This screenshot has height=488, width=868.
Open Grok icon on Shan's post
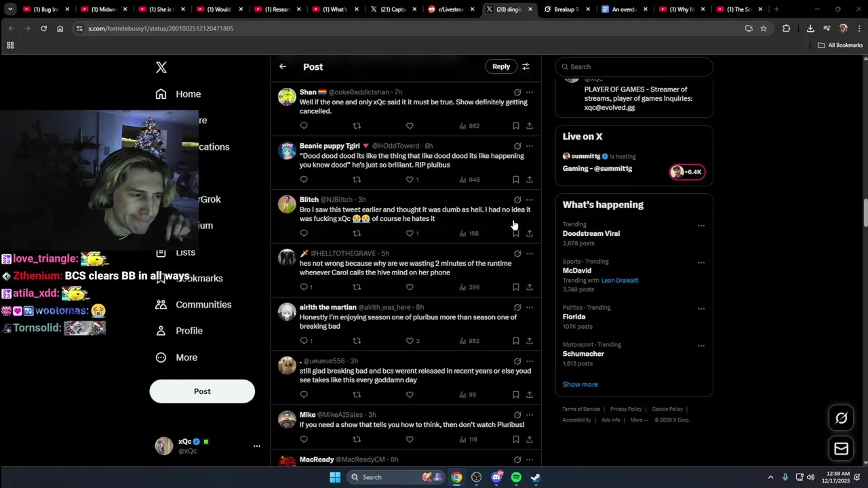517,92
